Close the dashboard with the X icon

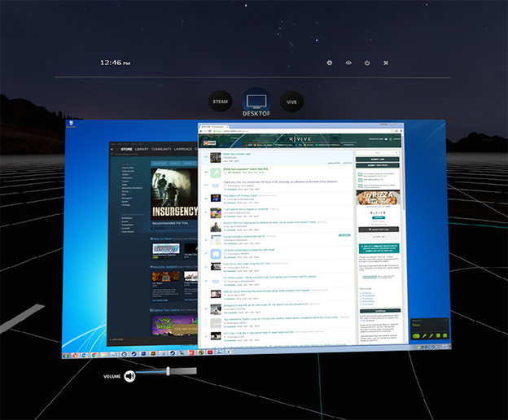386,63
